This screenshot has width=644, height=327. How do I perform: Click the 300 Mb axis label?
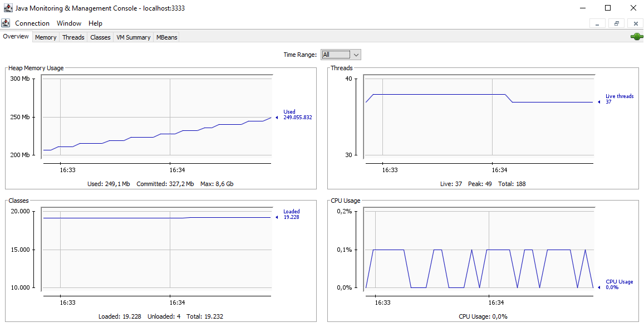click(19, 79)
